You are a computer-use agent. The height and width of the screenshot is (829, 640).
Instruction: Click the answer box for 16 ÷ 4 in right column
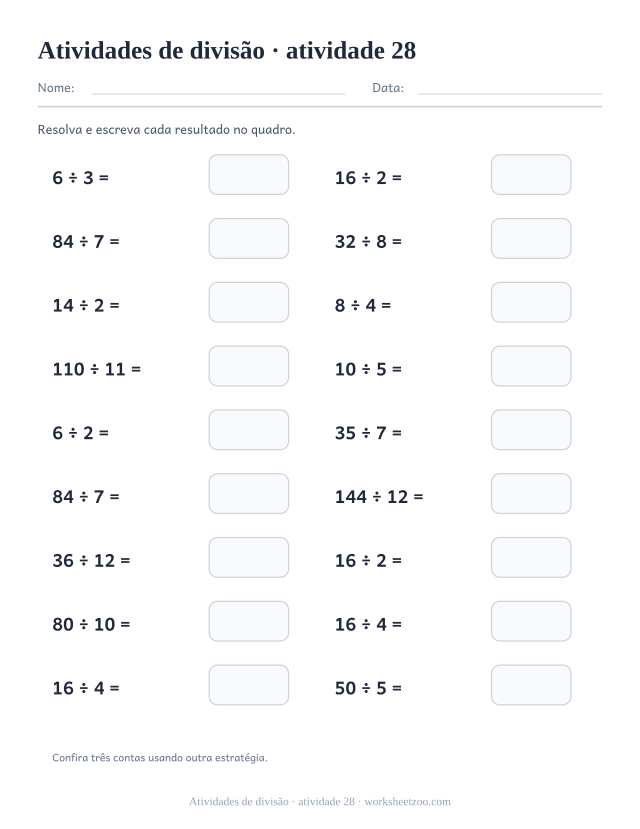coord(531,621)
